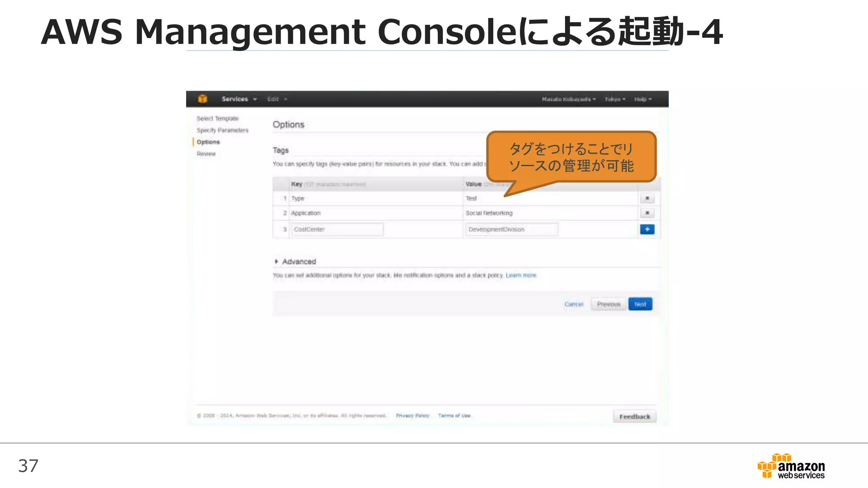Remove the Application tag row
This screenshot has height=488, width=868.
[x=647, y=213]
